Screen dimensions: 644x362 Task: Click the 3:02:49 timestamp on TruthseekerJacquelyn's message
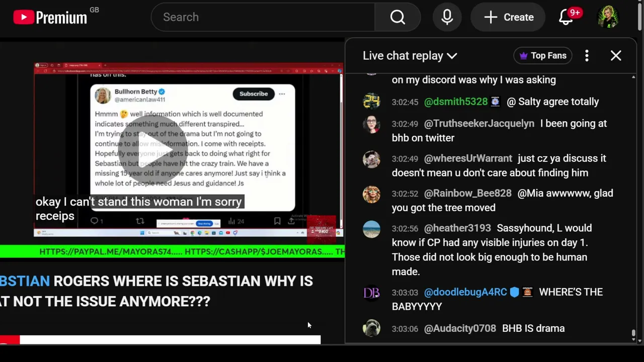(405, 124)
